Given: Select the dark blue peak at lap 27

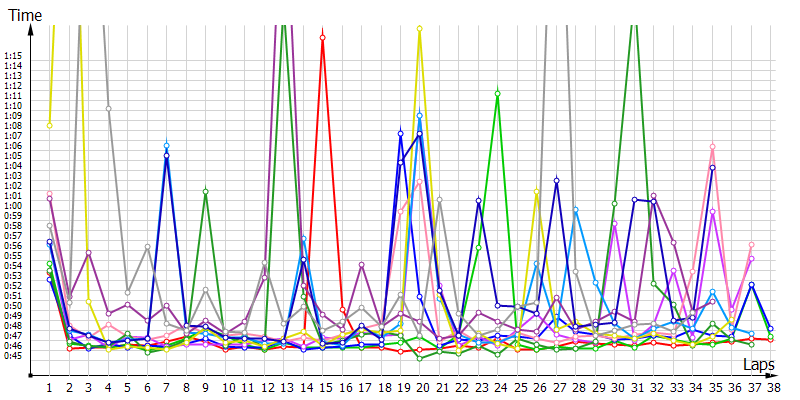Looking at the screenshot, I should click(x=556, y=180).
